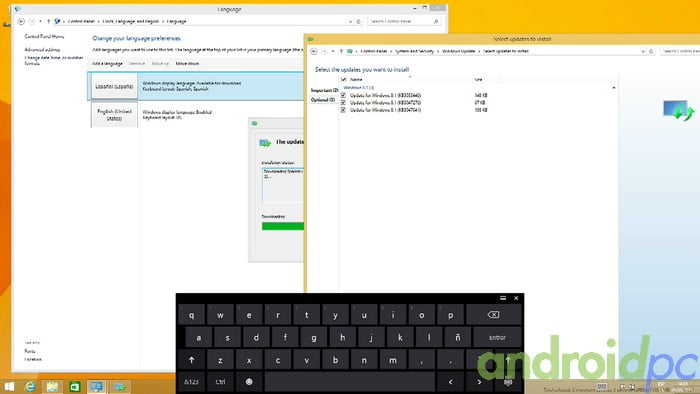This screenshot has height=394, width=700.
Task: Click Windows Update breadcrumb
Action: point(458,51)
